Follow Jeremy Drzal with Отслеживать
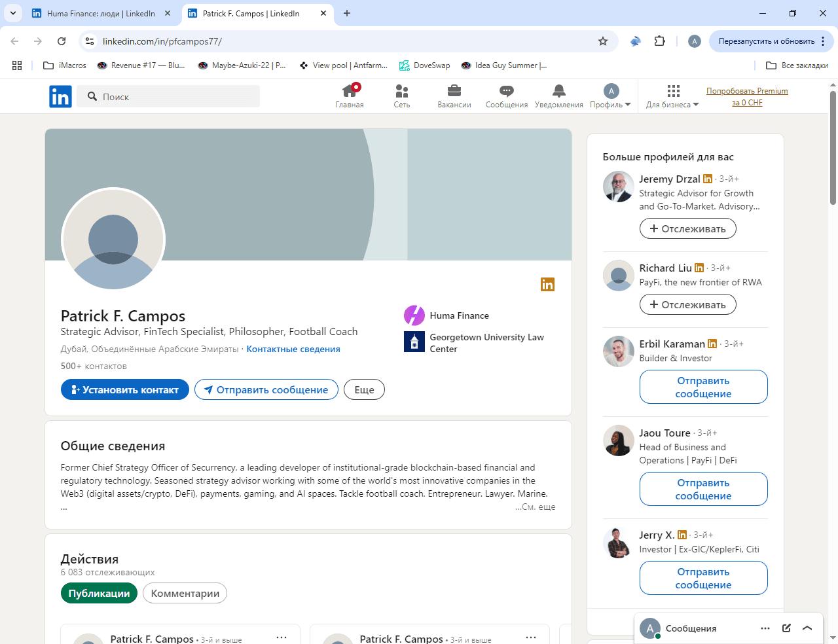838x644 pixels. coord(687,228)
